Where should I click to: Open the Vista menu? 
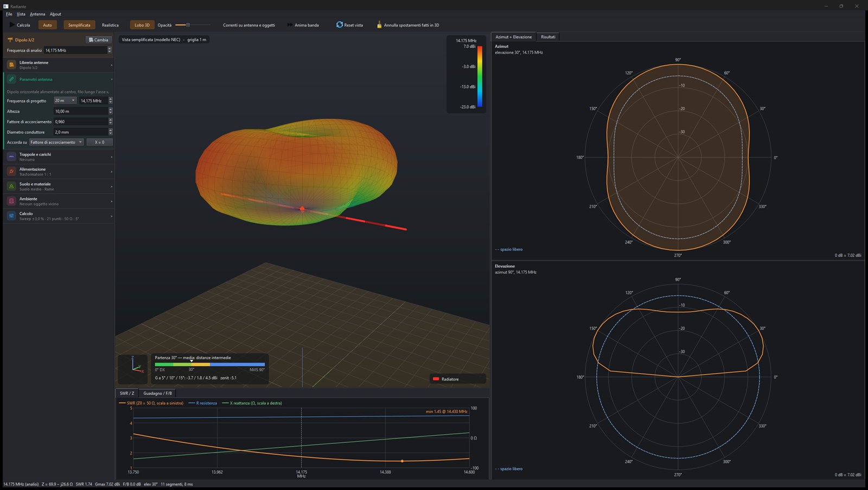pyautogui.click(x=21, y=14)
